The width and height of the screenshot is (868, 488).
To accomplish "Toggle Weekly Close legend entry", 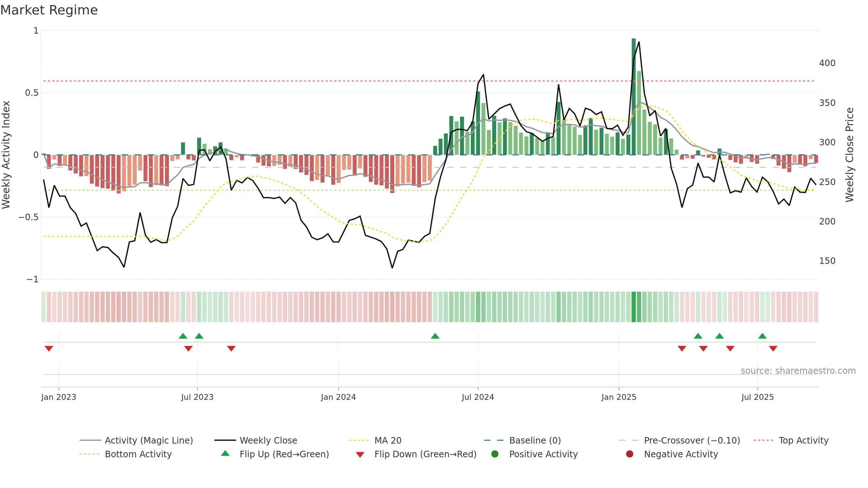I will (x=256, y=440).
